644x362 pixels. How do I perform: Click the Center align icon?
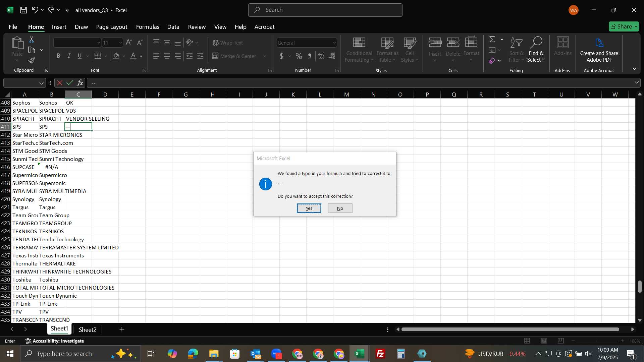pyautogui.click(x=167, y=56)
